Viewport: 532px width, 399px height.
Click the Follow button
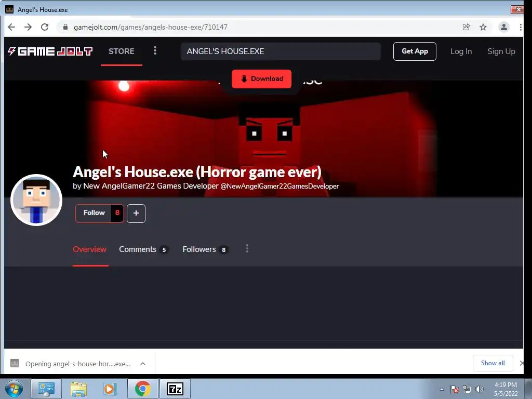click(x=94, y=213)
